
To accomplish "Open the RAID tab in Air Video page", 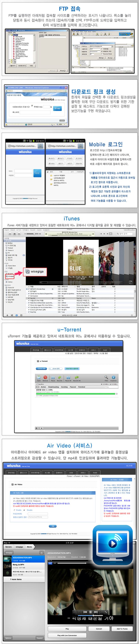I will pyautogui.click(x=95, y=472).
